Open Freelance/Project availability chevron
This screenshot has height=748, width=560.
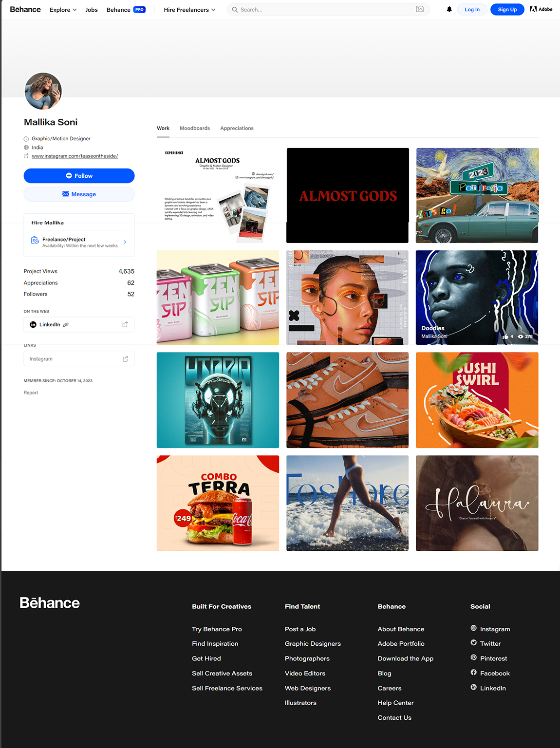click(x=125, y=242)
